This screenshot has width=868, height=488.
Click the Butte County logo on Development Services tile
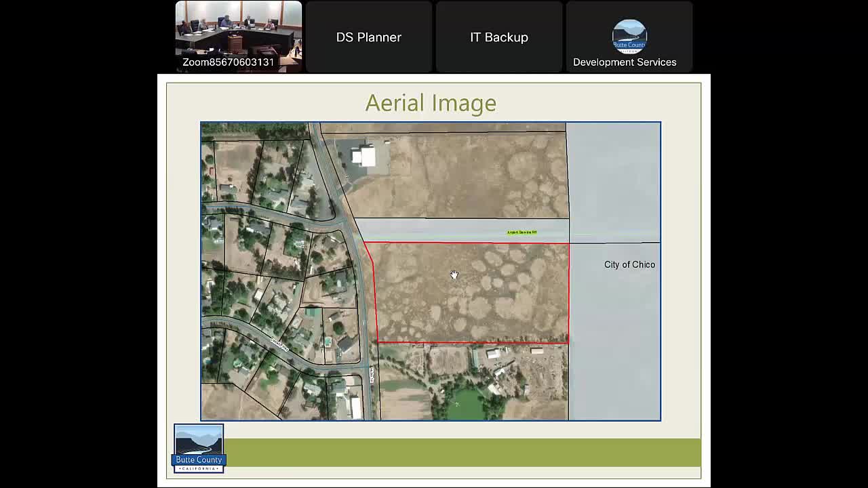[629, 35]
